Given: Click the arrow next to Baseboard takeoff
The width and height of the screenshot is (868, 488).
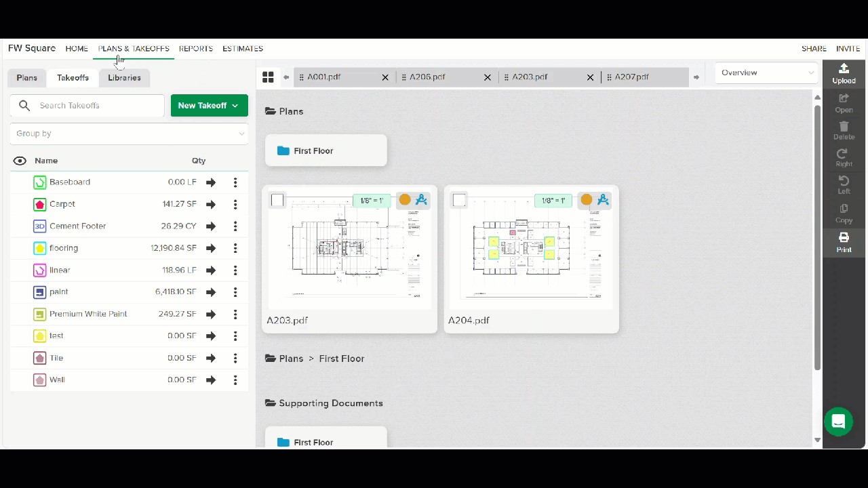Looking at the screenshot, I should (211, 182).
